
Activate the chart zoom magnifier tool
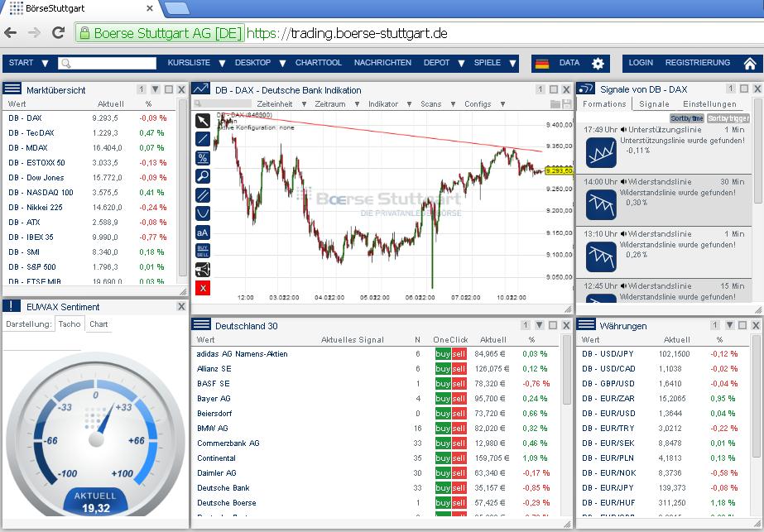202,176
